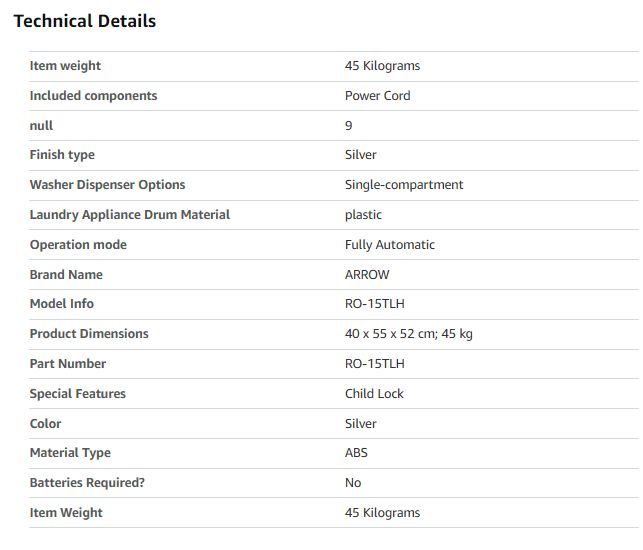Viewport: 643px width, 550px height.
Task: Click the Technical Details heading
Action: pyautogui.click(x=85, y=21)
